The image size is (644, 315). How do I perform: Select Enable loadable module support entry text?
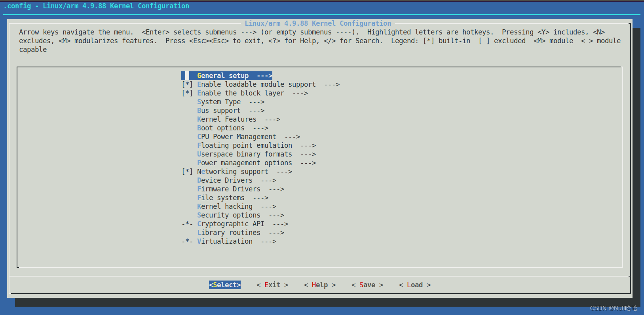256,84
